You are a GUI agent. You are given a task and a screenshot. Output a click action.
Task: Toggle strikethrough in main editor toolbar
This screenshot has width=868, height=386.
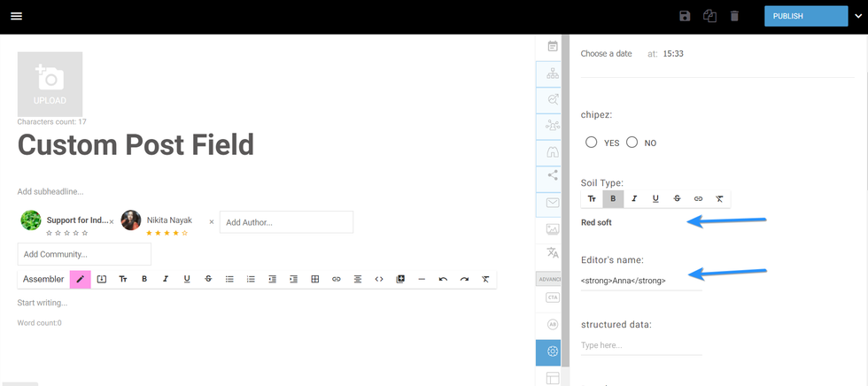[x=208, y=279]
